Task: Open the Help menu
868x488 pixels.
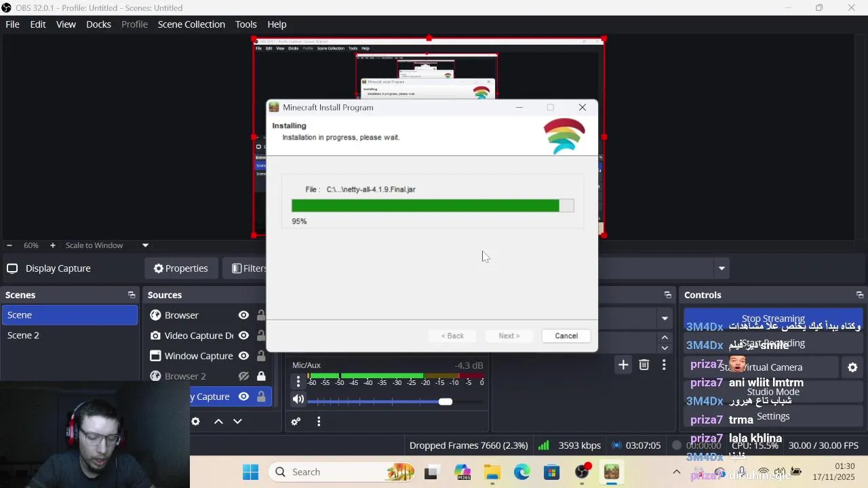Action: [x=277, y=24]
